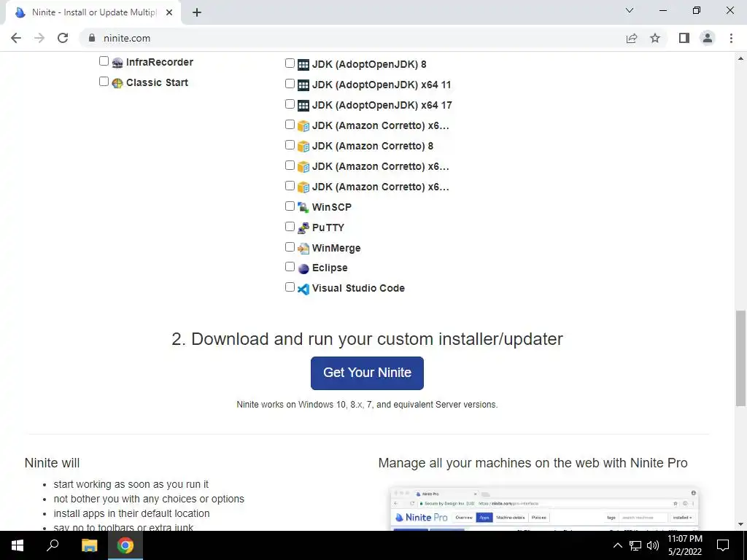
Task: Click the PuTTY app icon
Action: pyautogui.click(x=303, y=228)
